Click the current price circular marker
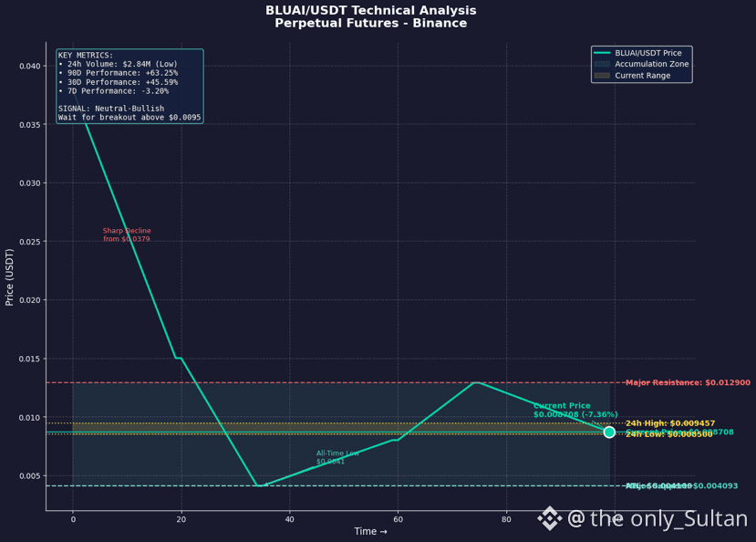The width and height of the screenshot is (756, 542). (x=609, y=433)
